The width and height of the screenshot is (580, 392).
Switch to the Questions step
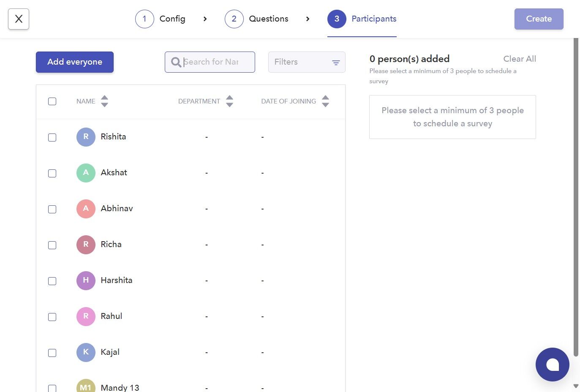[257, 19]
